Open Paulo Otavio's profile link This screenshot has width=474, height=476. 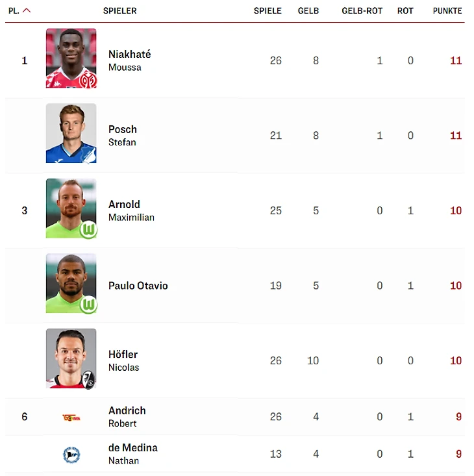[138, 286]
